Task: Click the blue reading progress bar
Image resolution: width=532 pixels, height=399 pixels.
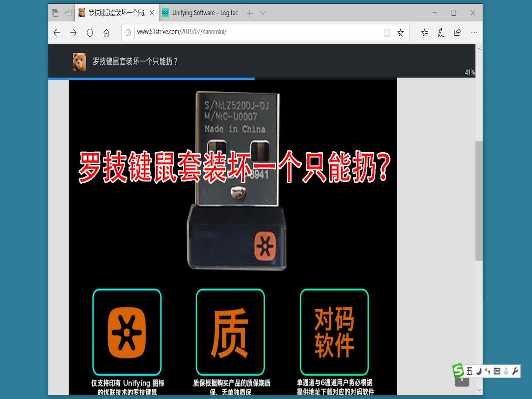Action: (151, 78)
